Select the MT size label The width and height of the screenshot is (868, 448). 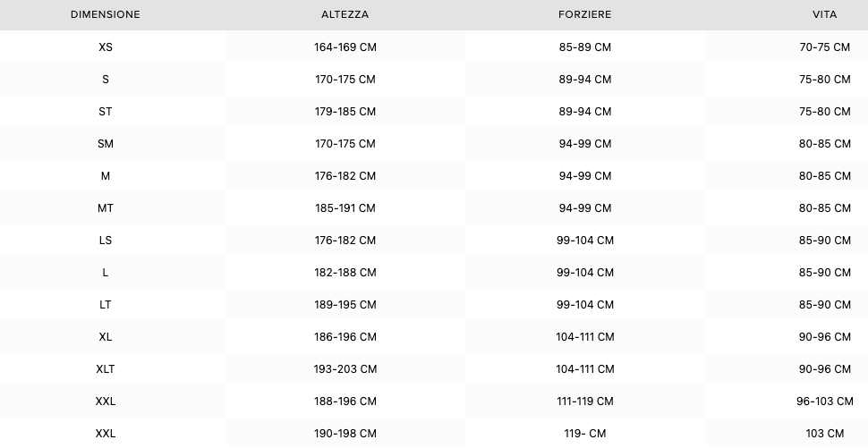106,208
